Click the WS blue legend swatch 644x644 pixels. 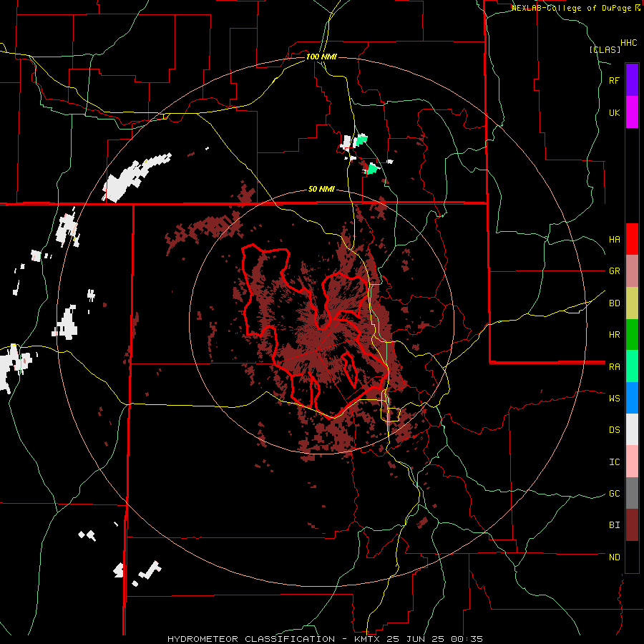[x=632, y=398]
